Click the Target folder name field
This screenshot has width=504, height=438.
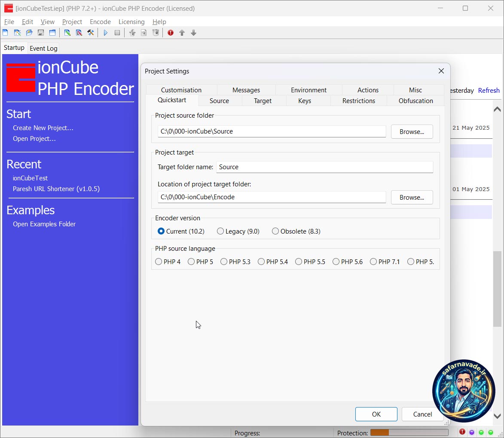point(325,167)
